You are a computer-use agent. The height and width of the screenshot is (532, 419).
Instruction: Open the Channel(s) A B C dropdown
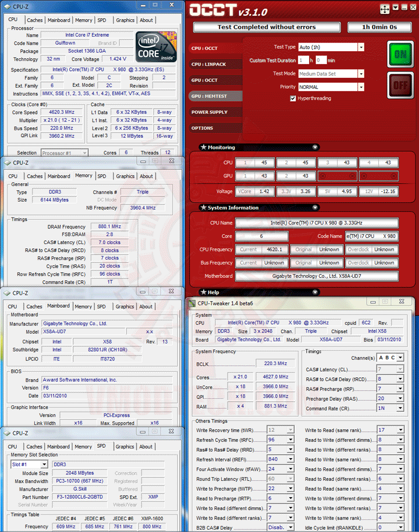coord(400,358)
